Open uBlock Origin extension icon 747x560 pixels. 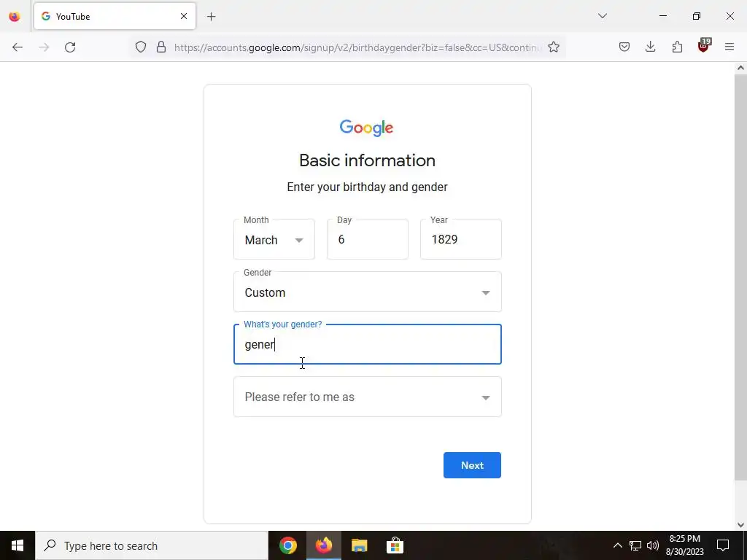[704, 46]
